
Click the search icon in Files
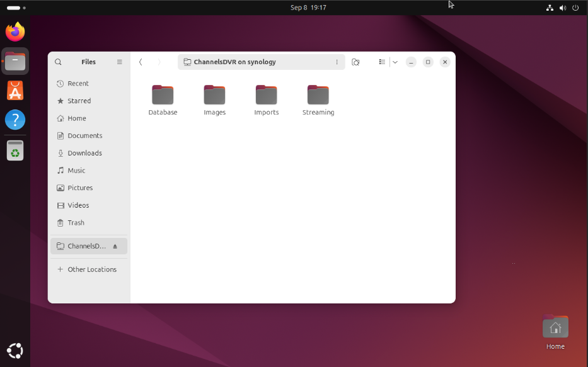click(x=58, y=62)
